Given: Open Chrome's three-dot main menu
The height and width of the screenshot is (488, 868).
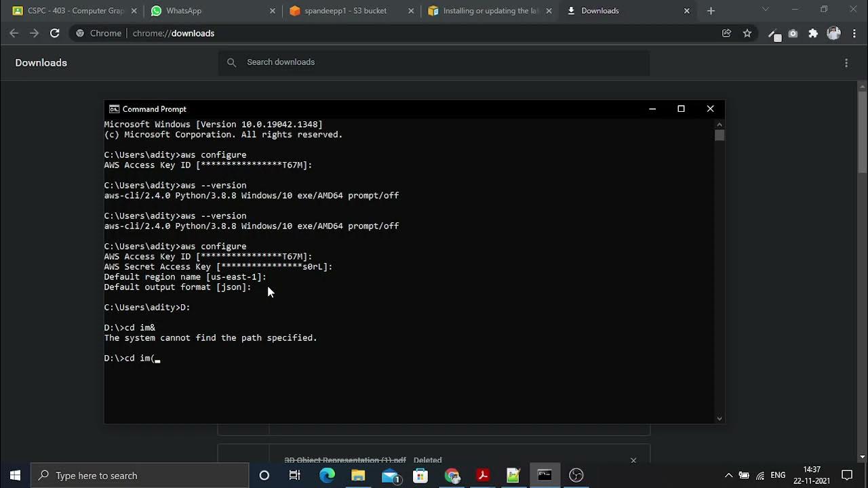Looking at the screenshot, I should click(853, 33).
